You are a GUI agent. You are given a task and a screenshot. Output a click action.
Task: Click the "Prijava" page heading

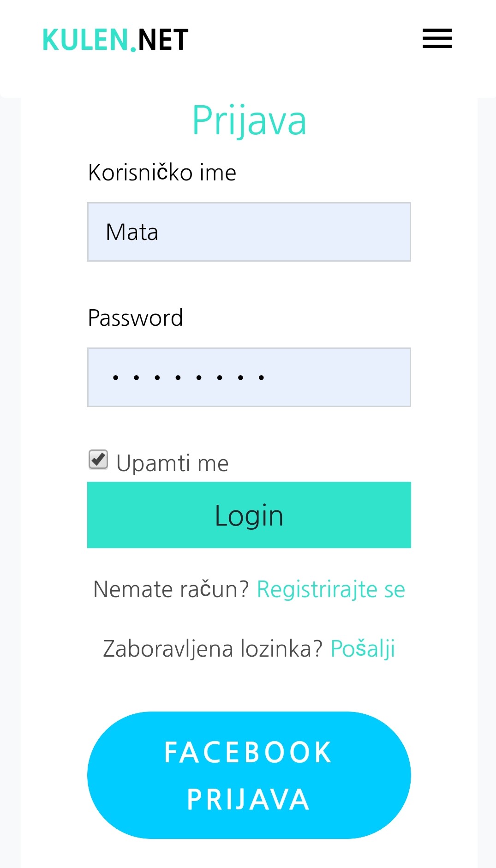click(x=249, y=121)
